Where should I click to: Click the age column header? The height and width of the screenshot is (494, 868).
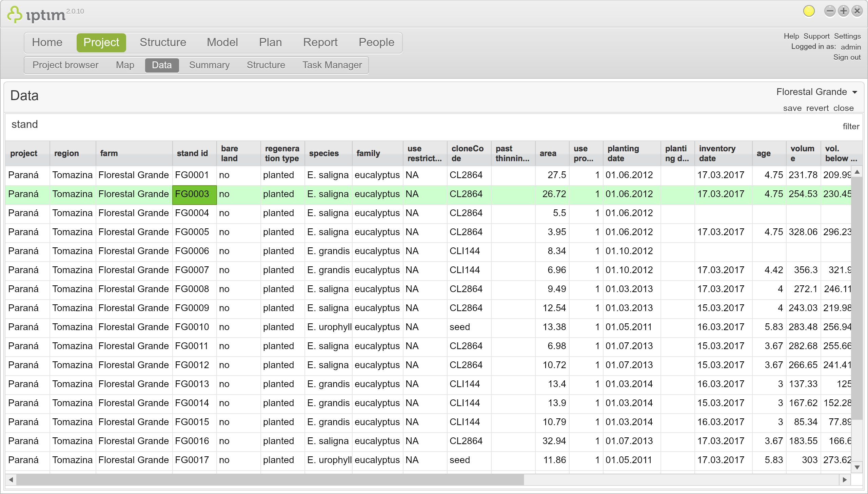point(769,153)
